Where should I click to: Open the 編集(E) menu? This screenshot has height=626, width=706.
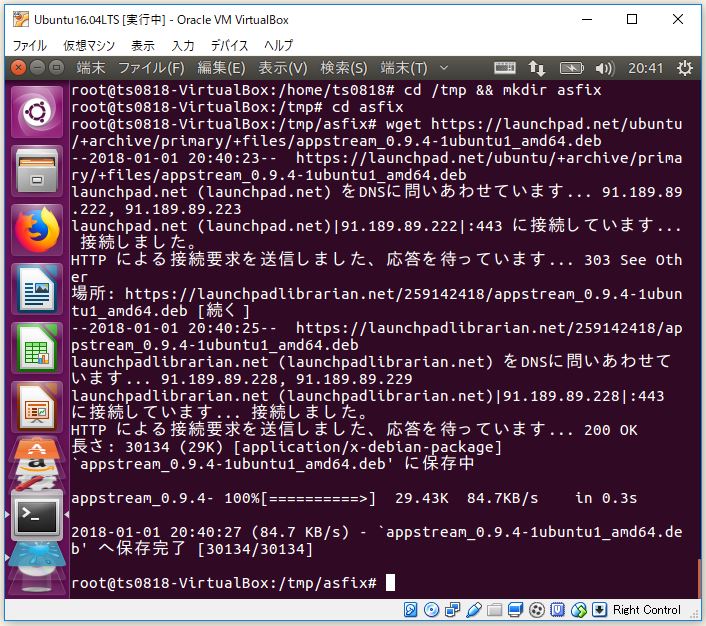(221, 68)
